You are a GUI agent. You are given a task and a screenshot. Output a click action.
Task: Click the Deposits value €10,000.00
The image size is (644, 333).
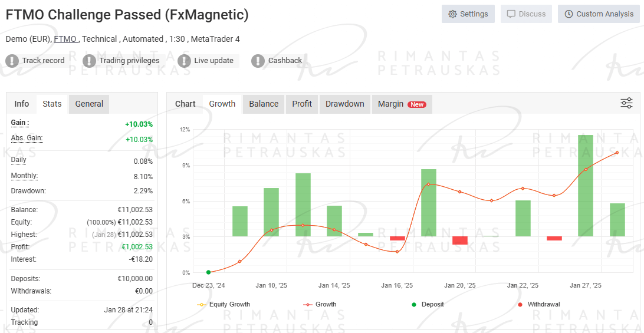135,279
